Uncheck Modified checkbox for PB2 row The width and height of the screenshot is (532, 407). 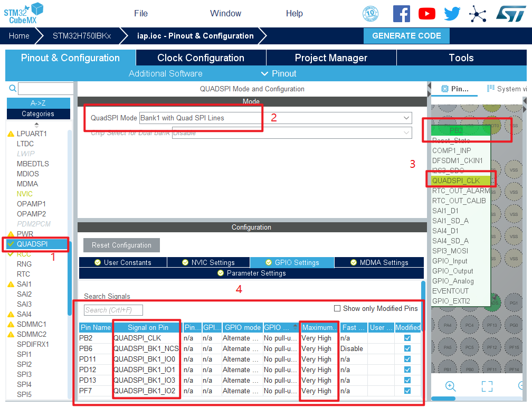tap(407, 338)
